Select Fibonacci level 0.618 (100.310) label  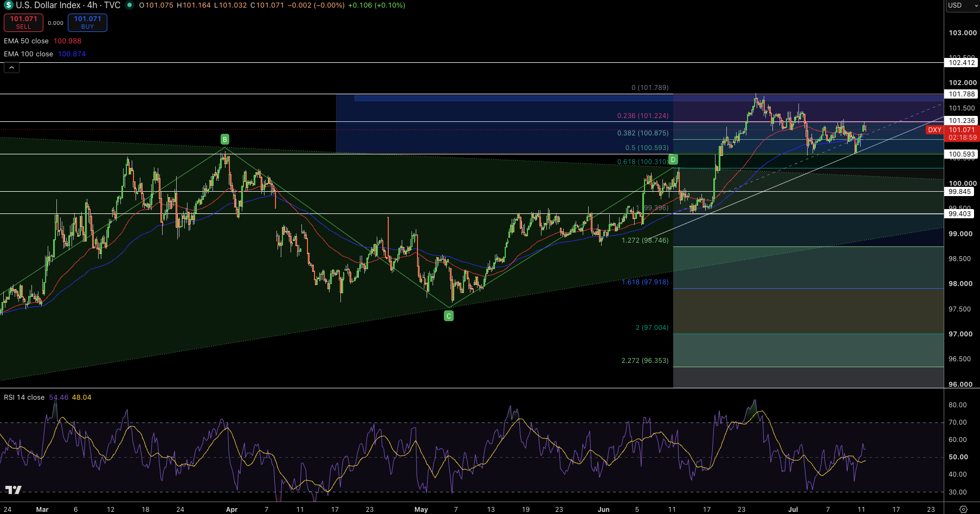pyautogui.click(x=643, y=162)
